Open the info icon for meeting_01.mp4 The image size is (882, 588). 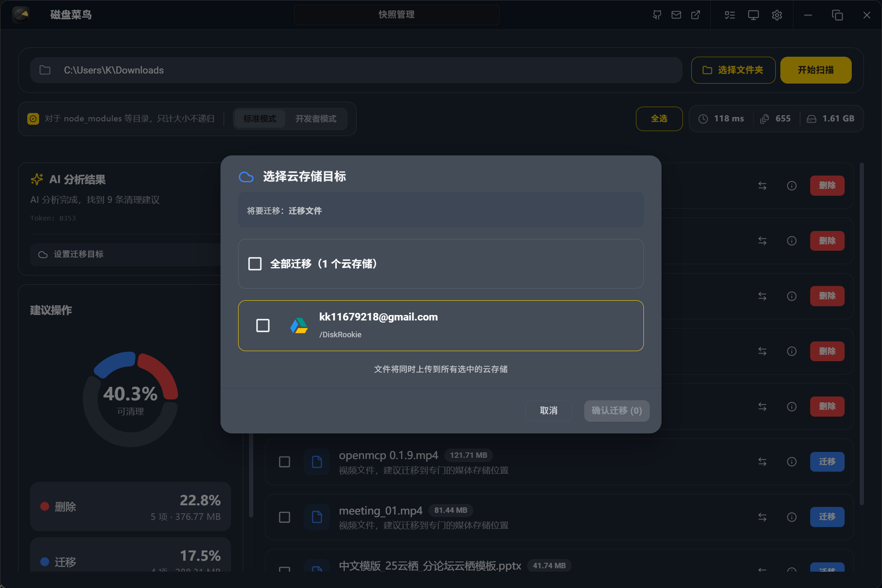tap(792, 517)
